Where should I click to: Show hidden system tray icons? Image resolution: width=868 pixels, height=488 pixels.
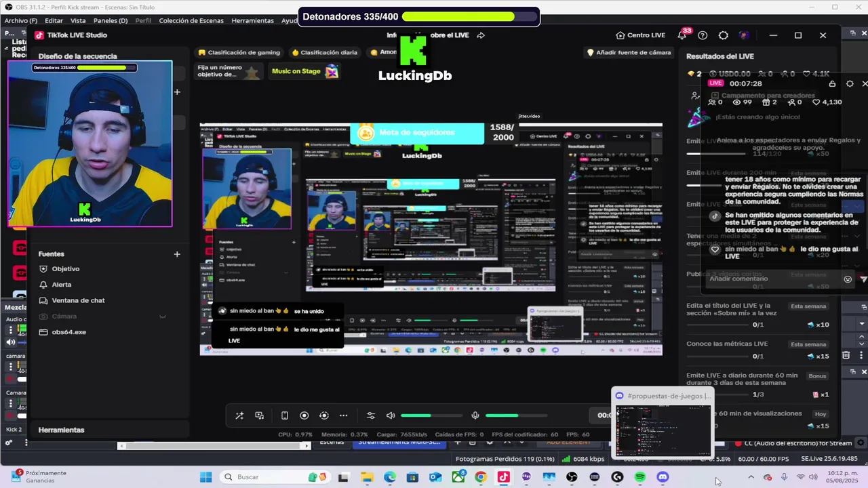click(x=751, y=477)
